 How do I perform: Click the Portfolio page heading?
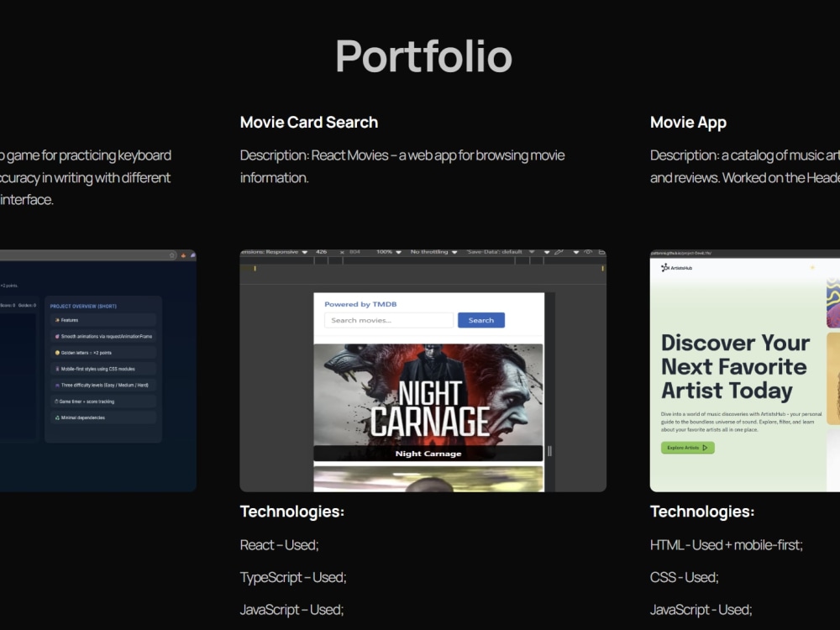423,57
